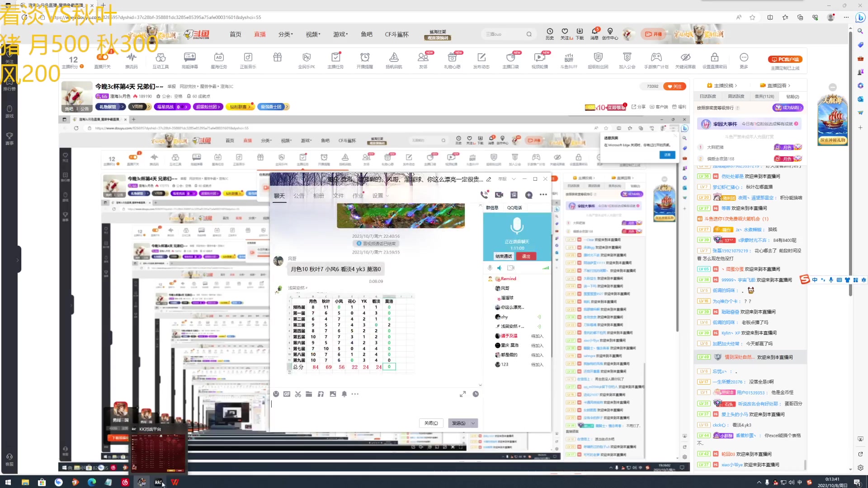
Task: Open 星海任务 AD tasks
Action: [x=219, y=60]
